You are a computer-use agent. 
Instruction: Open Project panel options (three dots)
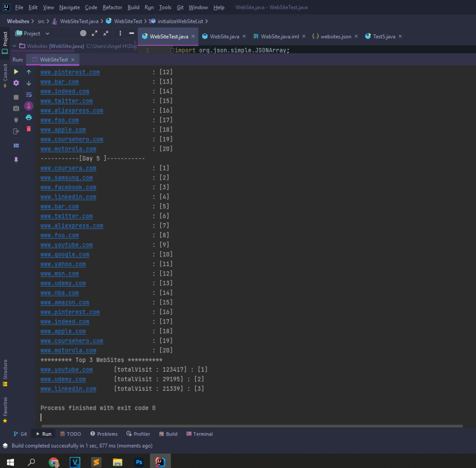pyautogui.click(x=120, y=33)
